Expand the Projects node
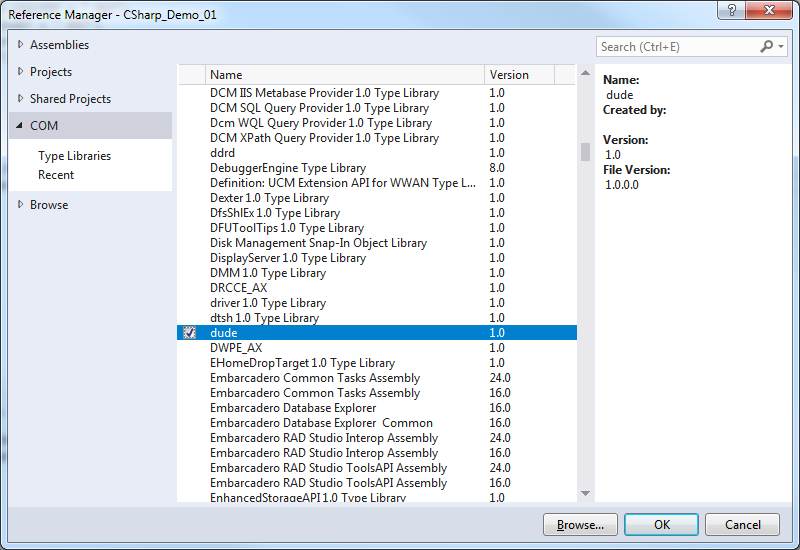The height and width of the screenshot is (550, 800). [x=20, y=71]
